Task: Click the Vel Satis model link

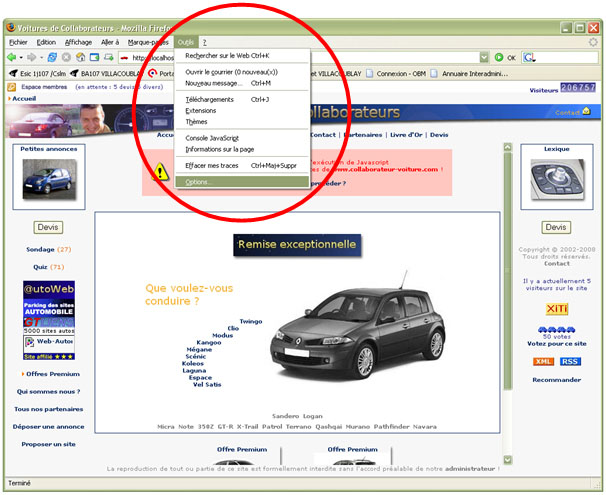Action: pyautogui.click(x=207, y=384)
